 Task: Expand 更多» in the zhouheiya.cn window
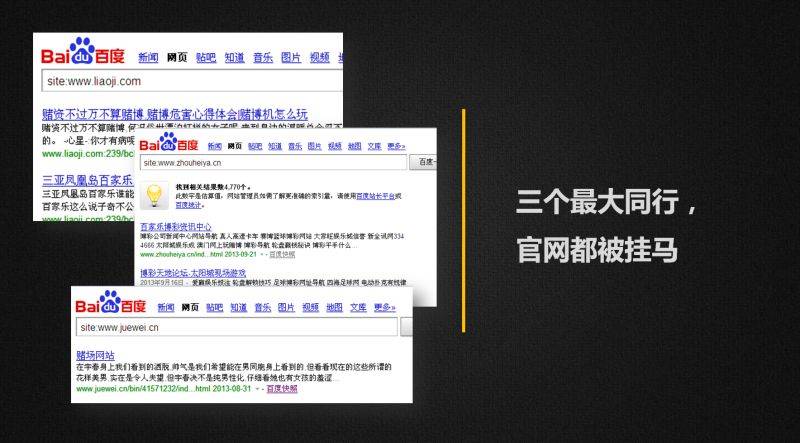396,146
